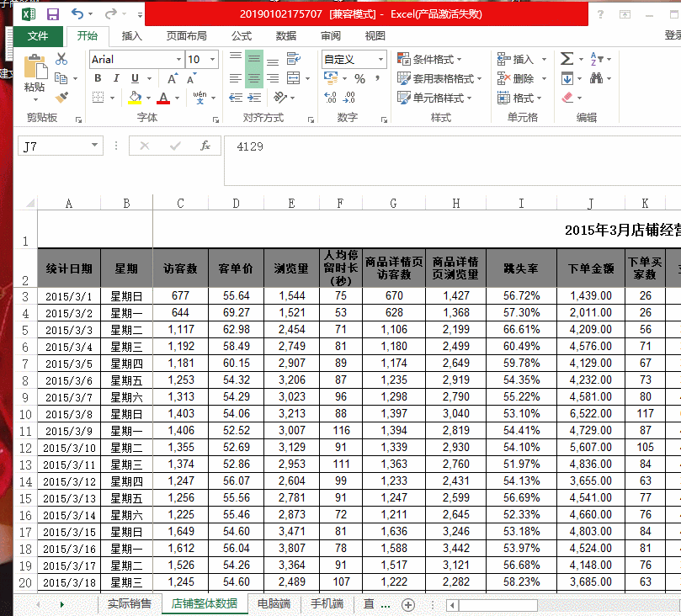Screen dimensions: 681x616
Task: Toggle Bold formatting
Action: pyautogui.click(x=98, y=78)
